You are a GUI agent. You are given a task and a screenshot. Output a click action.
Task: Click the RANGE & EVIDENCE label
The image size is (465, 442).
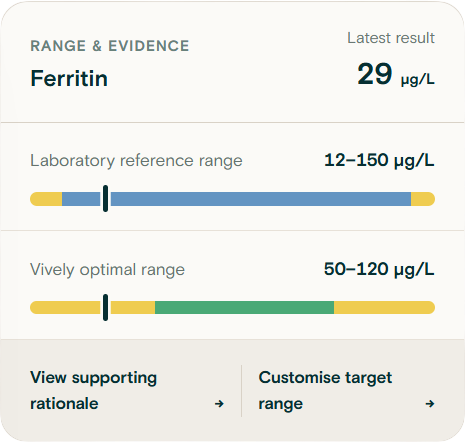(110, 46)
